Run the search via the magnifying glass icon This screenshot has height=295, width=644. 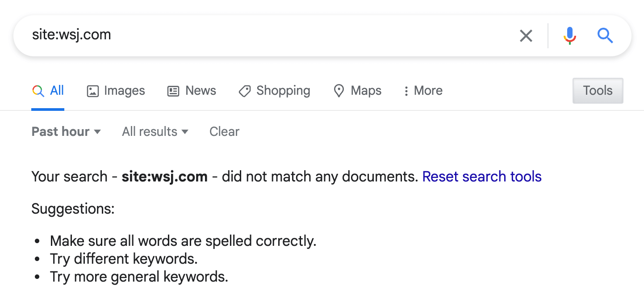pos(605,36)
